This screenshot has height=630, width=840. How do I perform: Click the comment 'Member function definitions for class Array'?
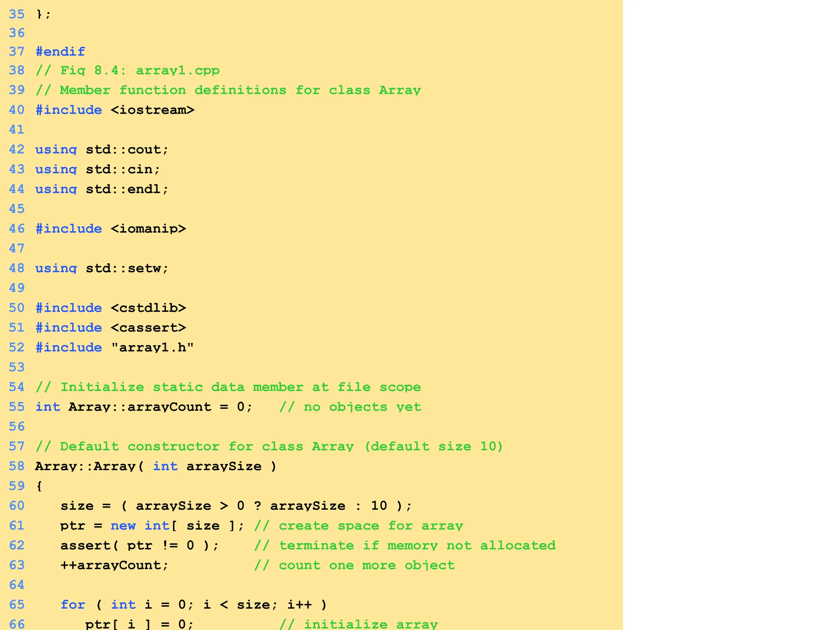[x=240, y=90]
